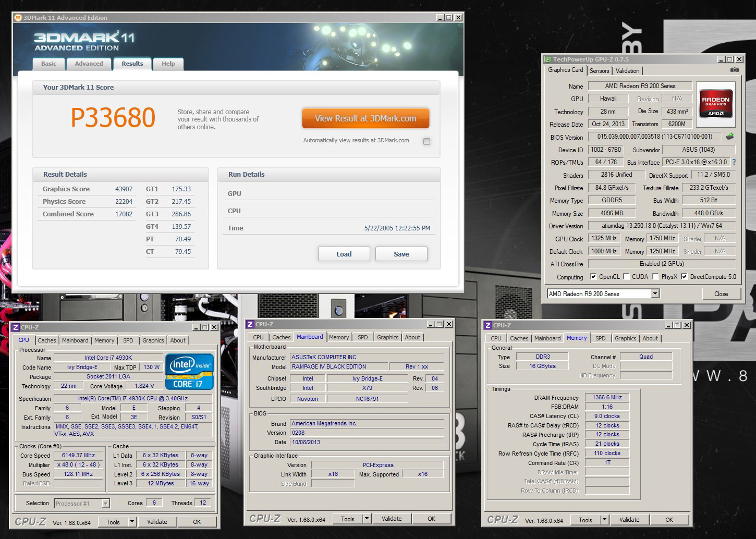
Task: Click Validate in the CPU-Z CPU window
Action: coord(157,522)
